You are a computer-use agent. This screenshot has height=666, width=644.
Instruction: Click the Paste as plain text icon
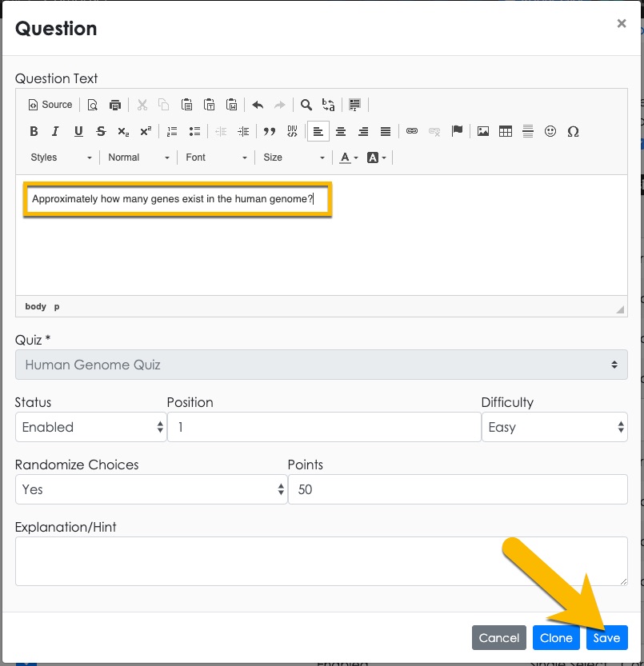(209, 105)
